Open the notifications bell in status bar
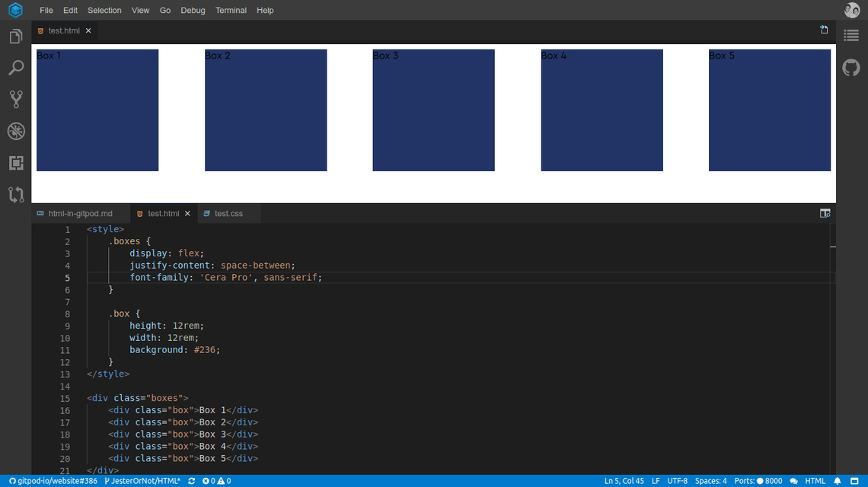 point(838,481)
